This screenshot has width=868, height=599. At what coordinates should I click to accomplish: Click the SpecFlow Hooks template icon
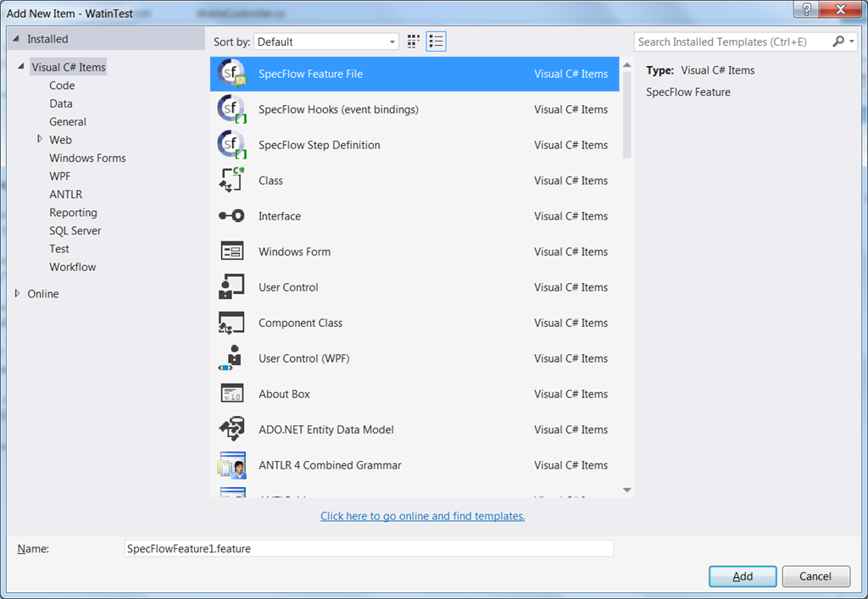tap(231, 109)
